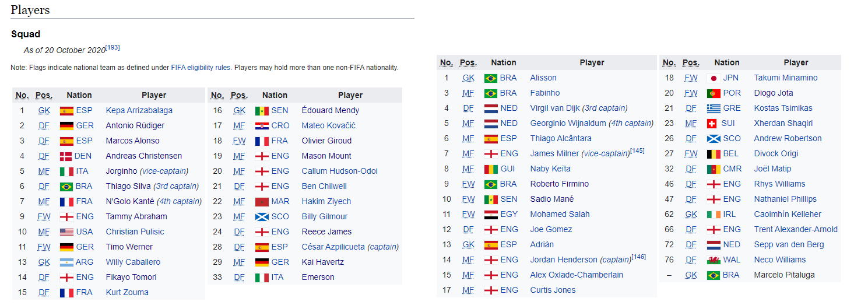Click the Argentina flag next to Willy Caballero

pos(66,262)
